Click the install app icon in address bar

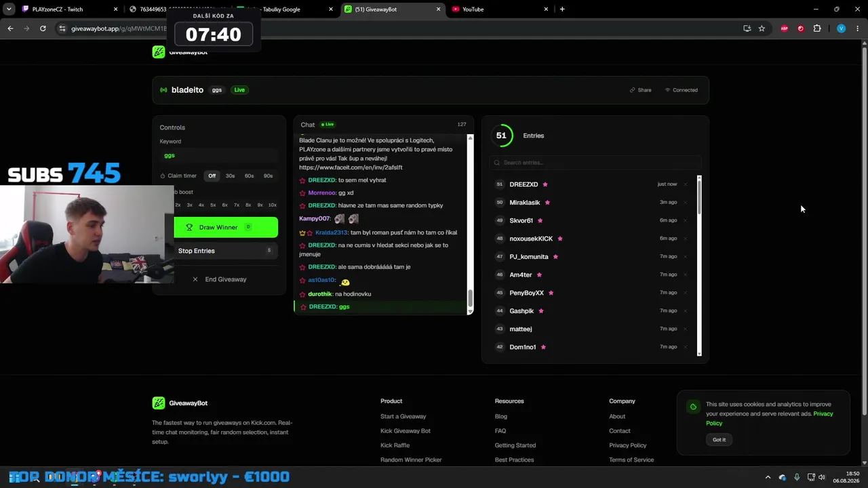coord(747,28)
